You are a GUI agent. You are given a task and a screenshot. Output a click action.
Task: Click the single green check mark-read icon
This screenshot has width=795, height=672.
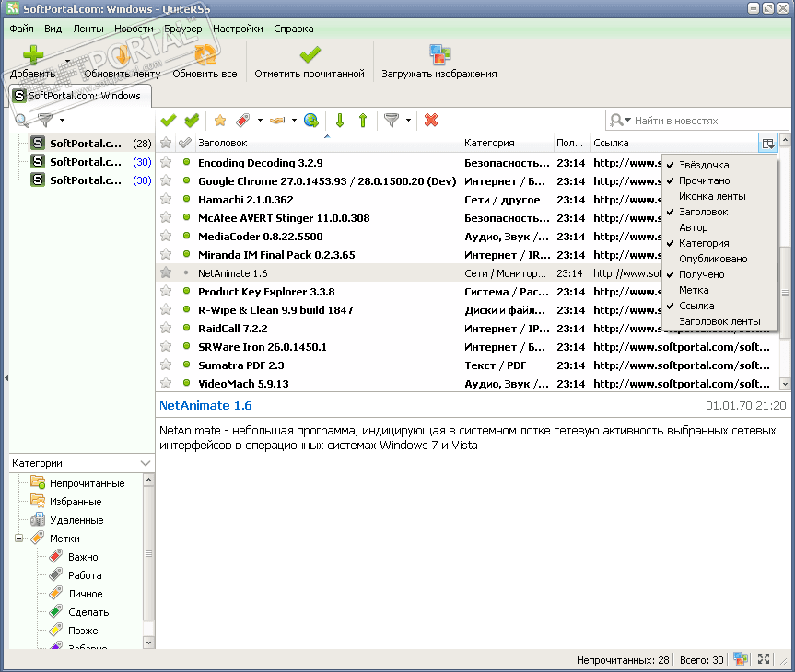point(169,120)
